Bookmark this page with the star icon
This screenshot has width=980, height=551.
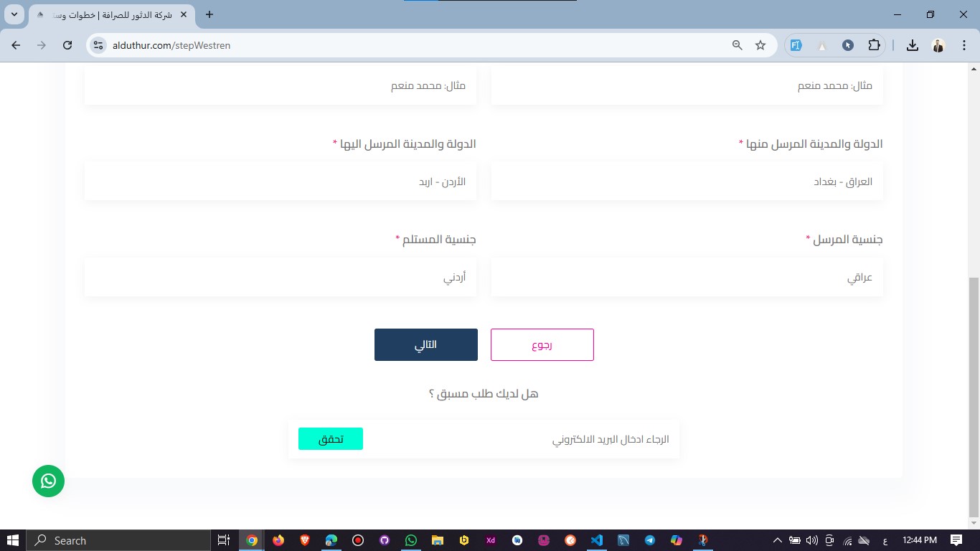point(760,45)
